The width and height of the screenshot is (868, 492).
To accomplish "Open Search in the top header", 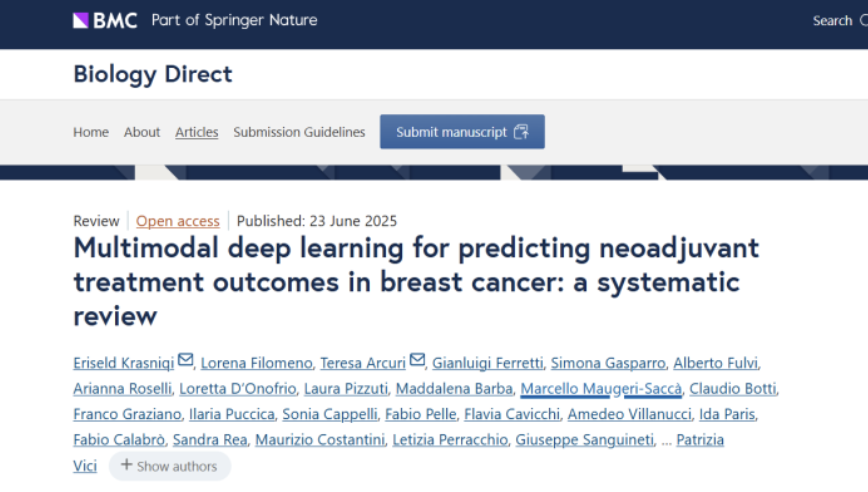I will tap(832, 21).
